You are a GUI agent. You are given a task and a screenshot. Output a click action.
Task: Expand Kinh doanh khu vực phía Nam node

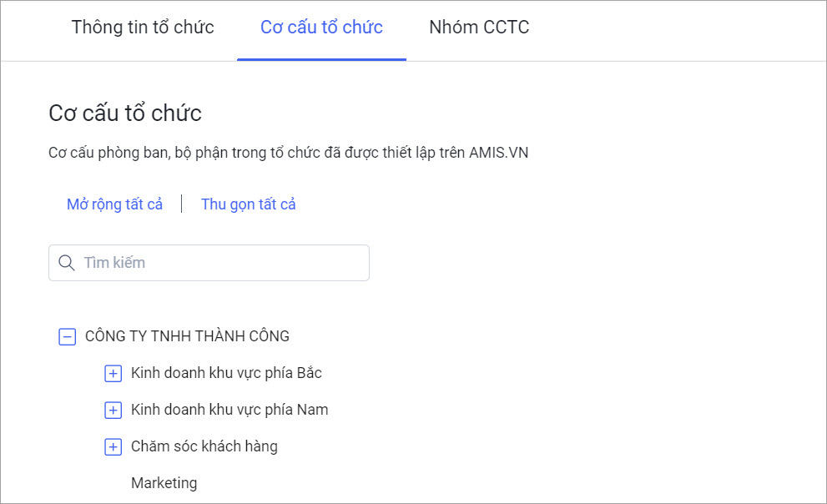[113, 411]
